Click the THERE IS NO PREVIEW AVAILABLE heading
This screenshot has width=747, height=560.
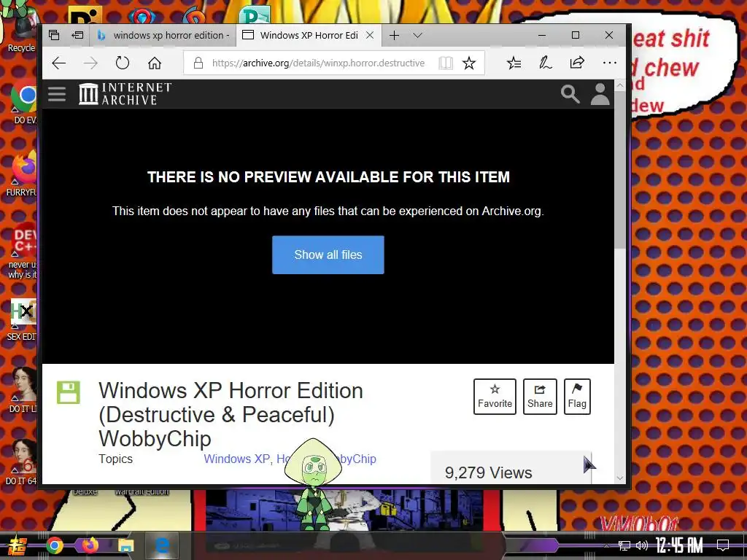[x=328, y=177]
